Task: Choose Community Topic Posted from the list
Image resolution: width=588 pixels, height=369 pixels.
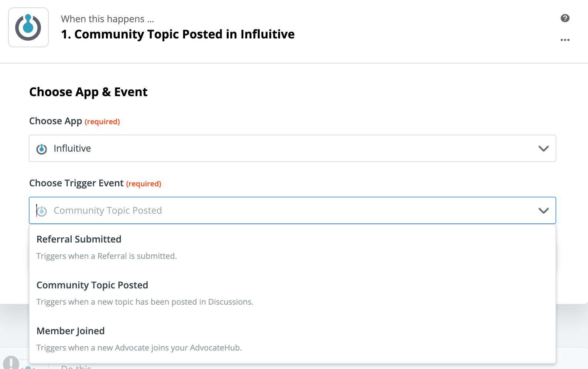Action: [92, 285]
